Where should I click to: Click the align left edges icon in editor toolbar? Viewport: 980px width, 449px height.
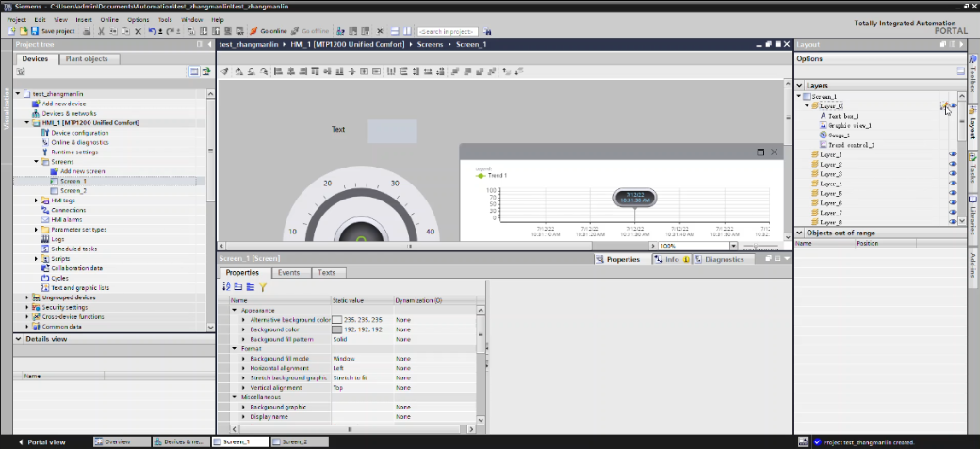(278, 72)
